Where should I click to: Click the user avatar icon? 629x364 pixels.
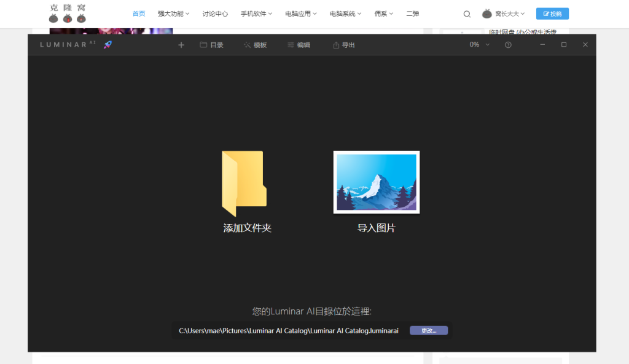pyautogui.click(x=487, y=14)
